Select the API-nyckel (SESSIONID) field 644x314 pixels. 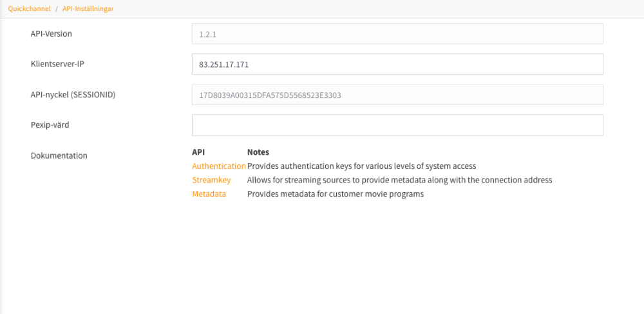point(397,95)
